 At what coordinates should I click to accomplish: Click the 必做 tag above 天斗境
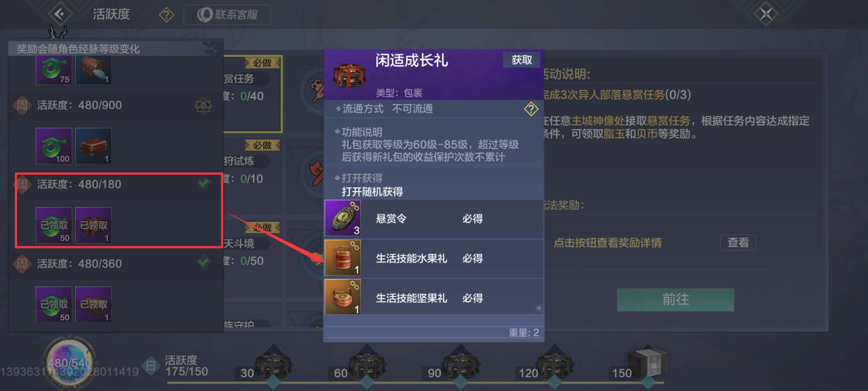pos(262,227)
